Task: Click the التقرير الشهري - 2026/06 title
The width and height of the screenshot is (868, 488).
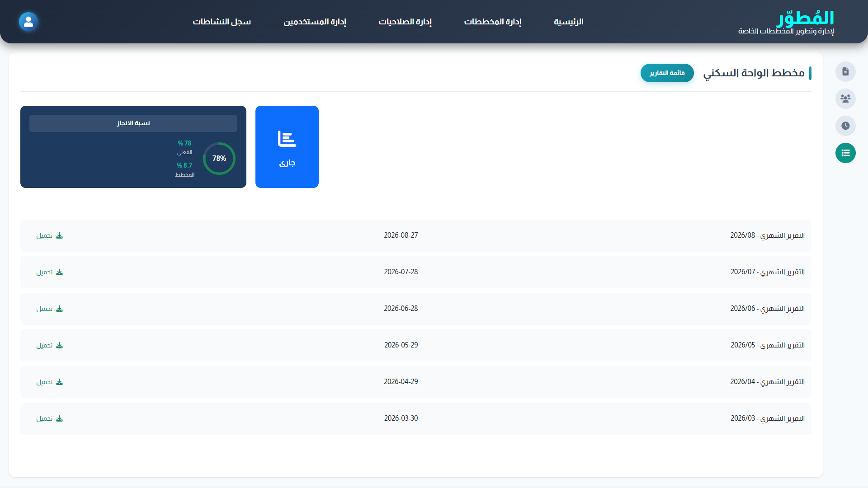Action: (x=768, y=309)
